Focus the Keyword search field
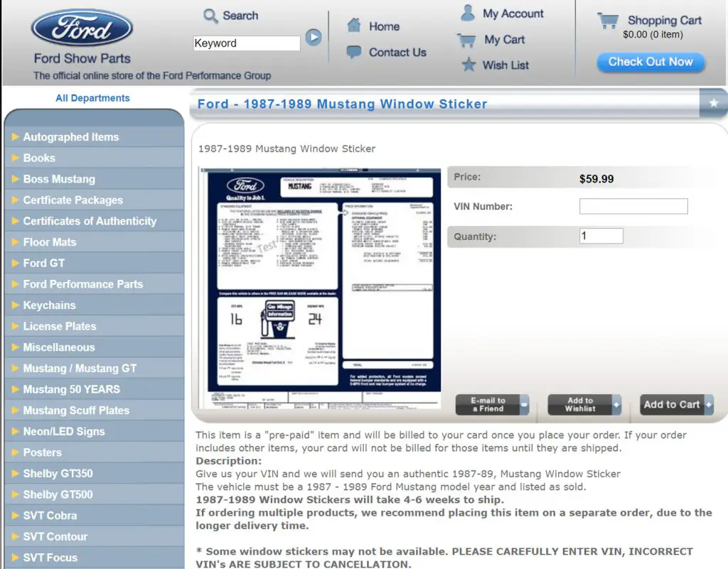Viewport: 728px width, 569px height. (x=247, y=43)
